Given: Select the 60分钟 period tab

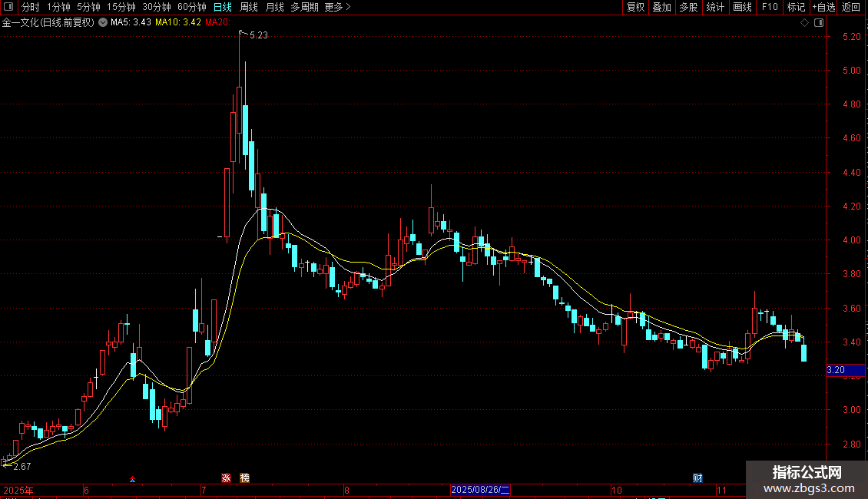Looking at the screenshot, I should point(192,7).
